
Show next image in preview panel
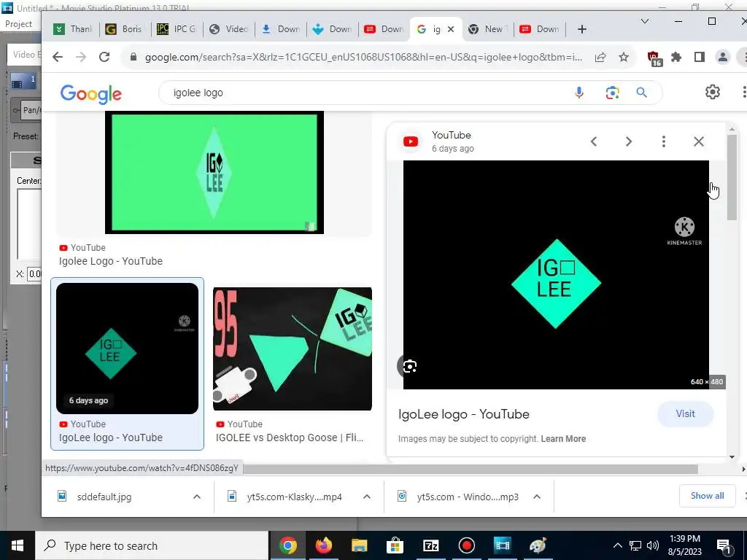pos(628,141)
